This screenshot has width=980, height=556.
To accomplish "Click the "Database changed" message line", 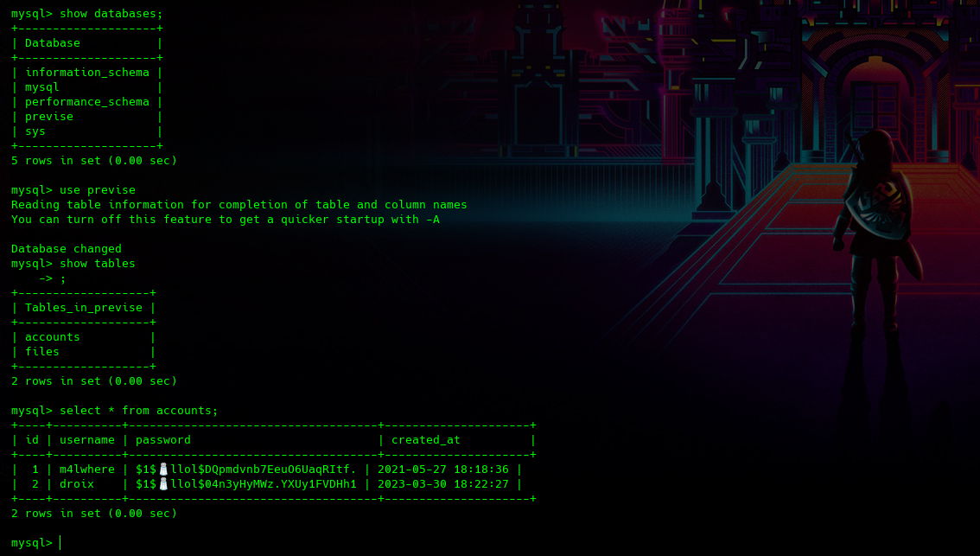I will 66,249.
